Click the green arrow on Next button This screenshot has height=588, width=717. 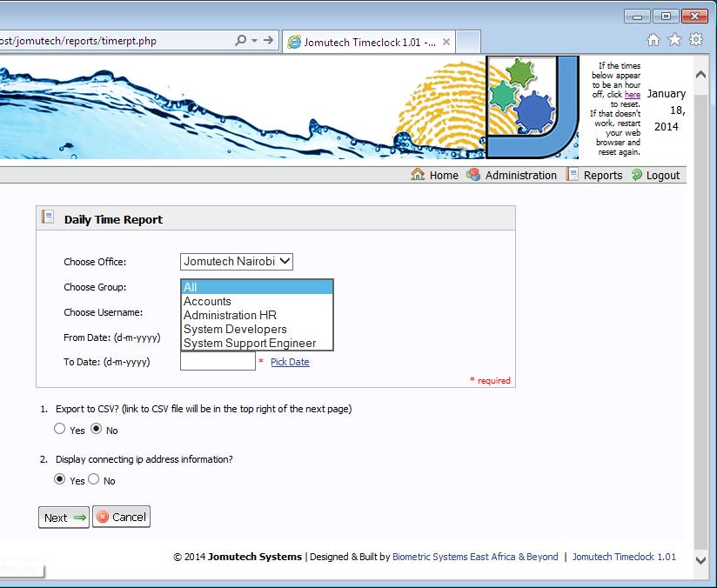pos(79,518)
